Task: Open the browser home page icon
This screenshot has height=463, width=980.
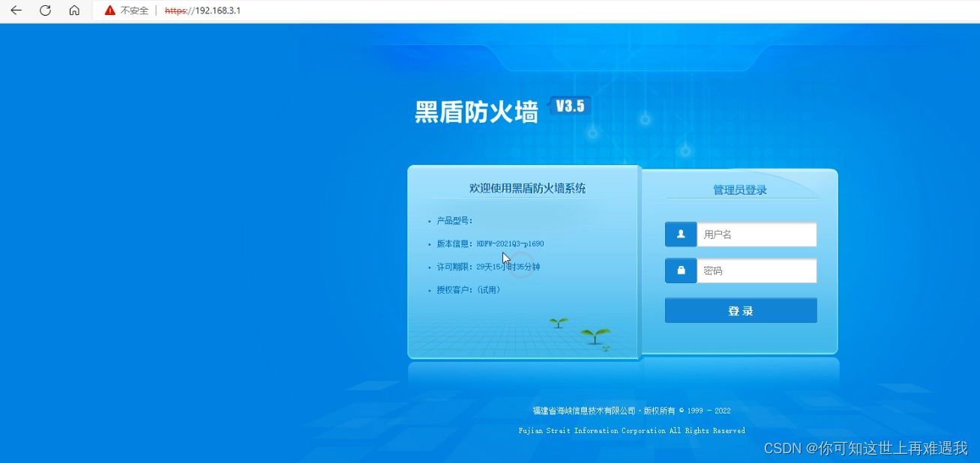Action: pyautogui.click(x=74, y=10)
